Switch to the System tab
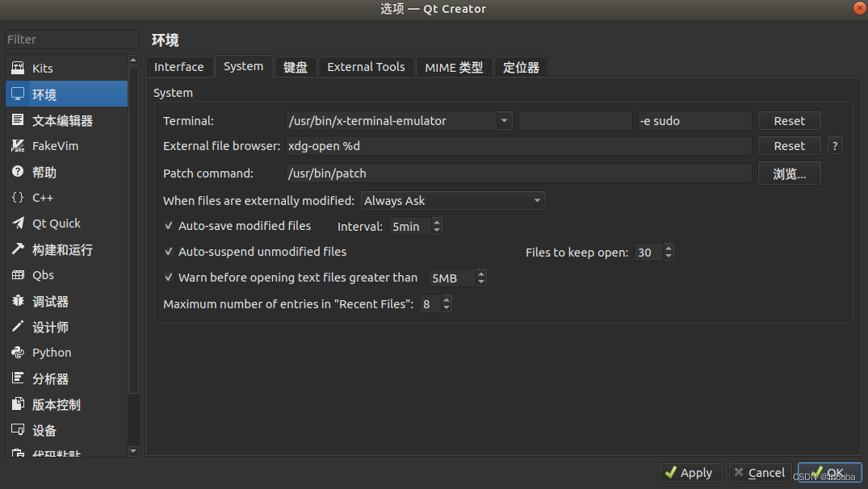The height and width of the screenshot is (489, 868). (244, 66)
